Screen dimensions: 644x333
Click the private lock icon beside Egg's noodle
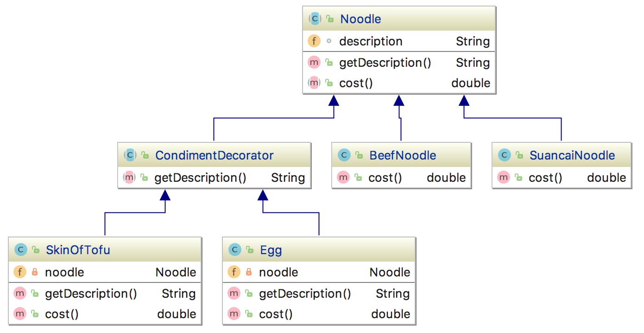[x=249, y=272]
